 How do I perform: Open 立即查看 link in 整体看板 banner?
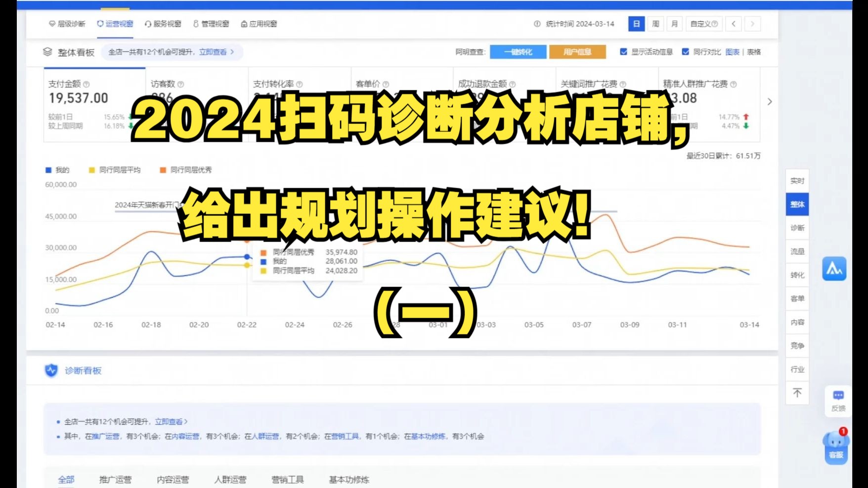tap(217, 52)
